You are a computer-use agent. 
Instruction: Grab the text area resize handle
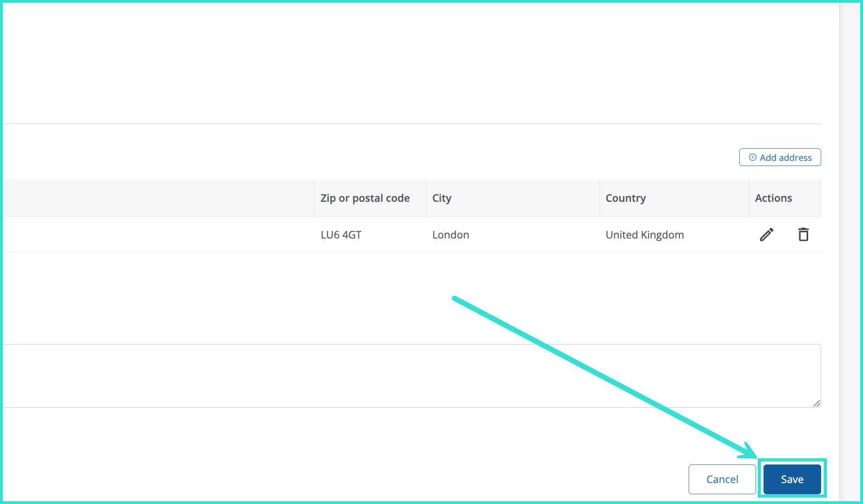click(x=817, y=403)
